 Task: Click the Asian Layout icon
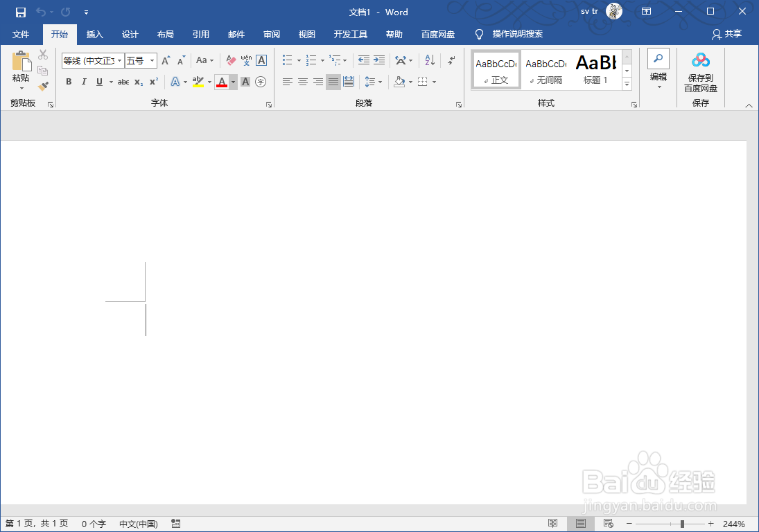coord(401,60)
